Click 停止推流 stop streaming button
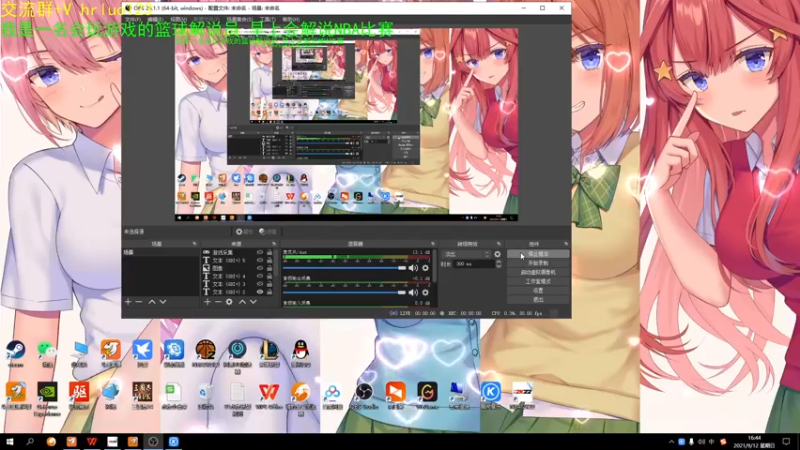Image resolution: width=800 pixels, height=450 pixels. [x=538, y=254]
